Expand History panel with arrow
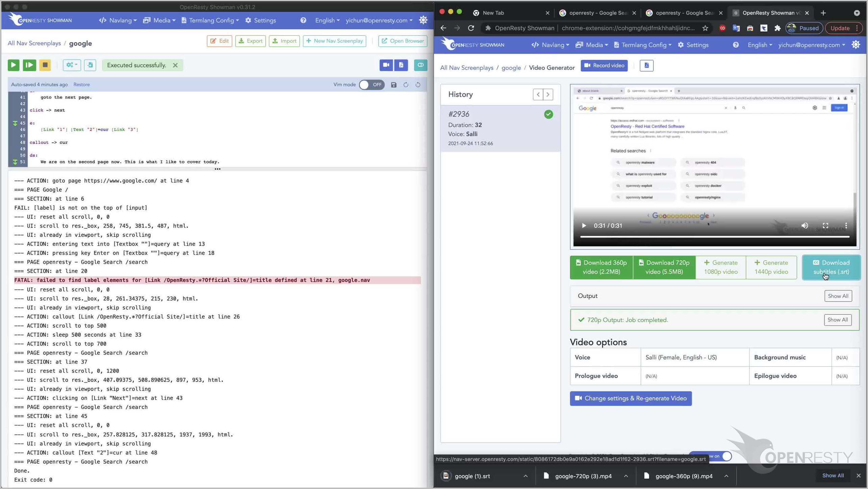 coord(547,94)
